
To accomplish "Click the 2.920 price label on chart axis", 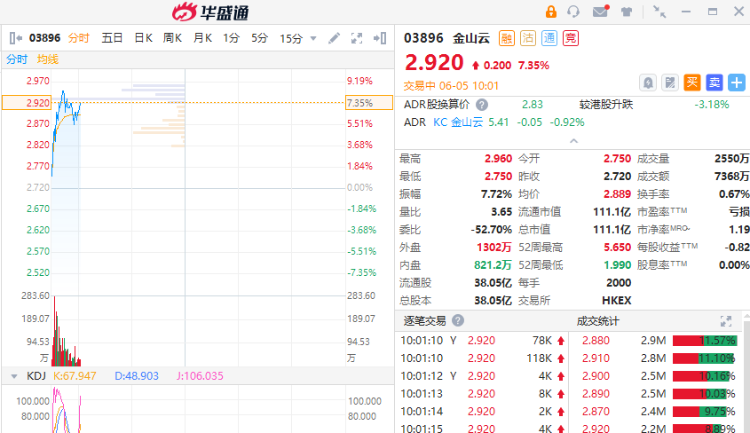I will (x=26, y=103).
